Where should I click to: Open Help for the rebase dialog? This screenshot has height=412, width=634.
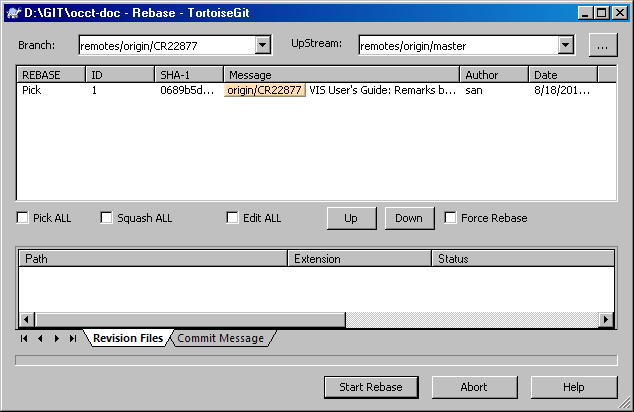(574, 387)
